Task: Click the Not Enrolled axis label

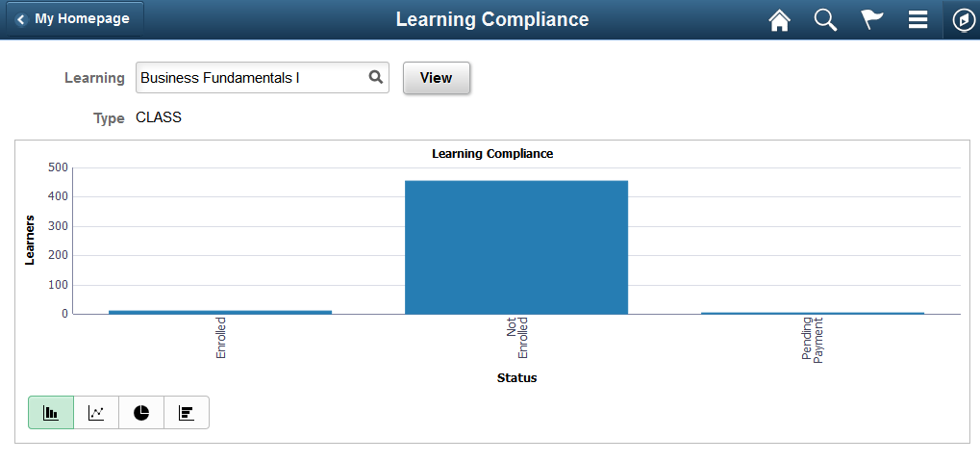Action: tap(517, 338)
